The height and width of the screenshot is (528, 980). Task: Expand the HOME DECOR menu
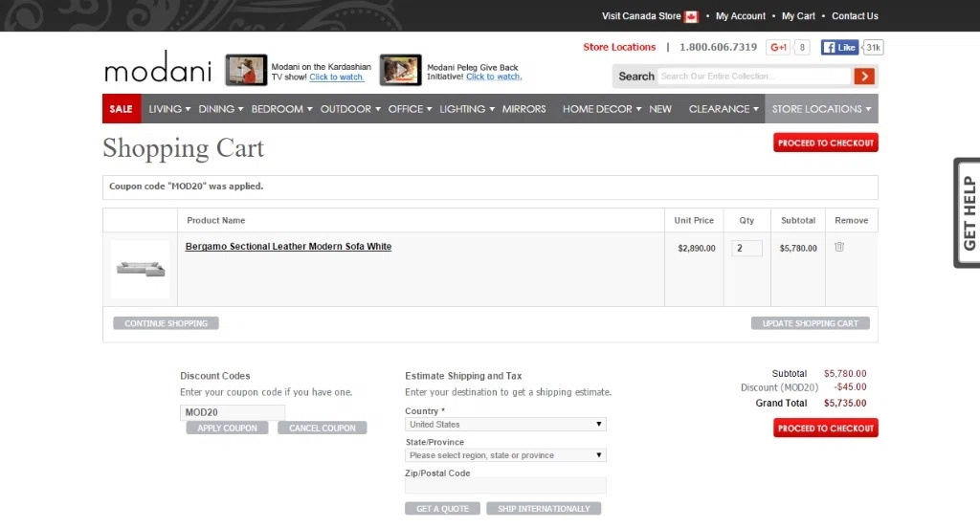coord(602,109)
